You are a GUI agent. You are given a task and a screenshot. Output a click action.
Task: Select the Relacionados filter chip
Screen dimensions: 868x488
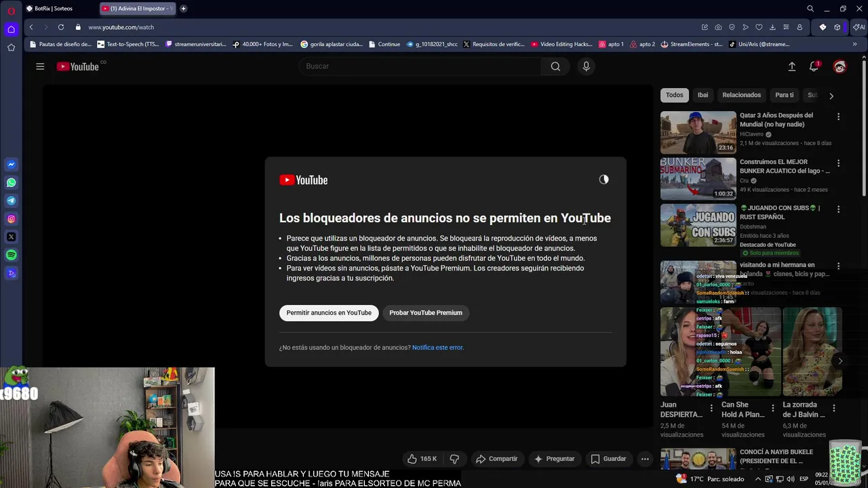(x=741, y=95)
